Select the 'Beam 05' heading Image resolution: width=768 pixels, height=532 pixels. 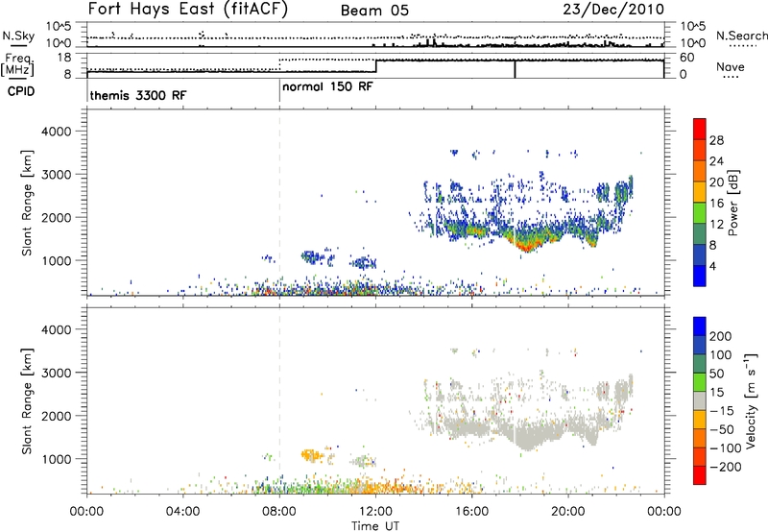click(374, 11)
